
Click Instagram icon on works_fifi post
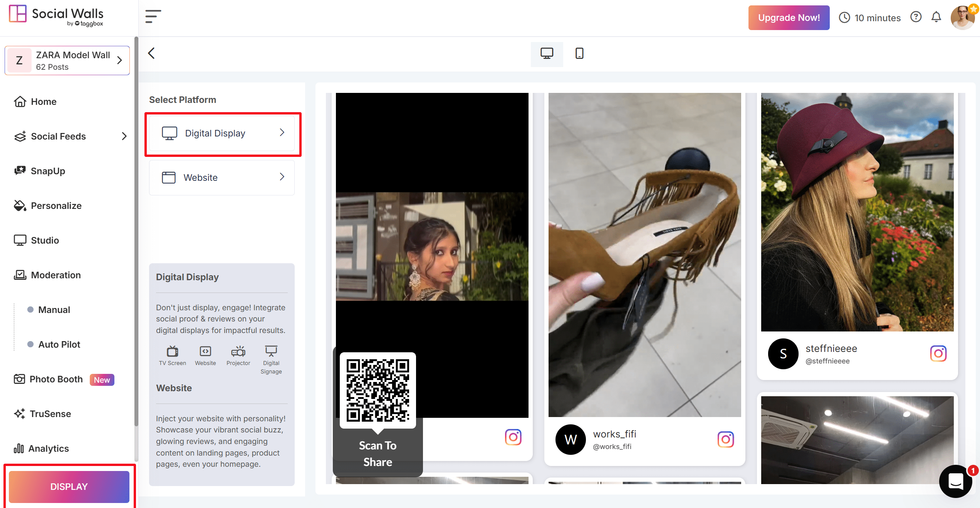coord(725,439)
